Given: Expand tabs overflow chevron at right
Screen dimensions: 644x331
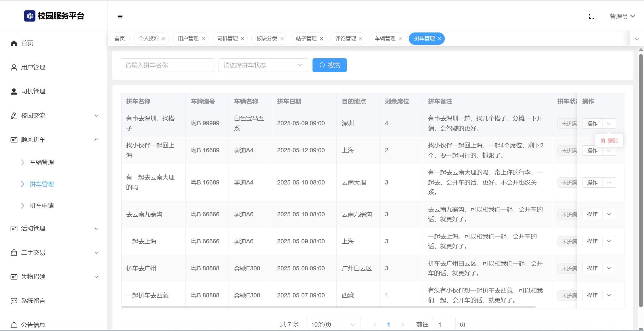Looking at the screenshot, I should [x=637, y=39].
